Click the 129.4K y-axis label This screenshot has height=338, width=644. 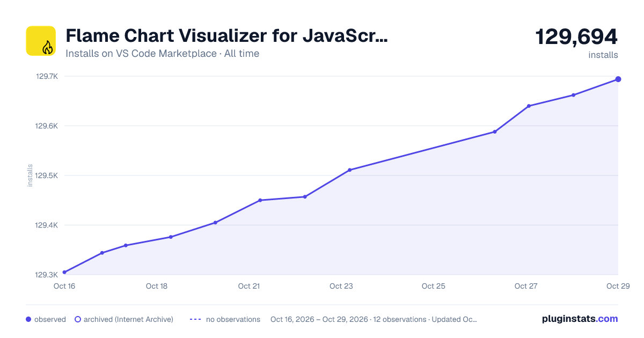(47, 225)
